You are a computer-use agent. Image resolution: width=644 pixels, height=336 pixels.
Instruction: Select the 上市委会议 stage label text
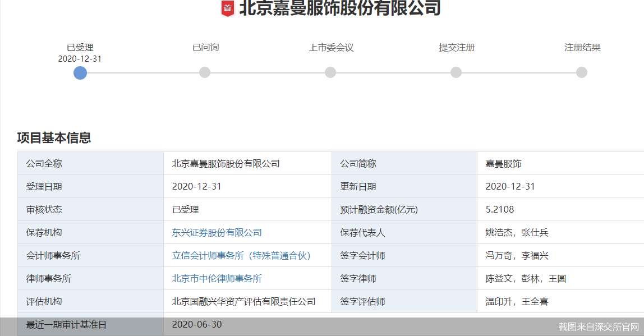331,47
